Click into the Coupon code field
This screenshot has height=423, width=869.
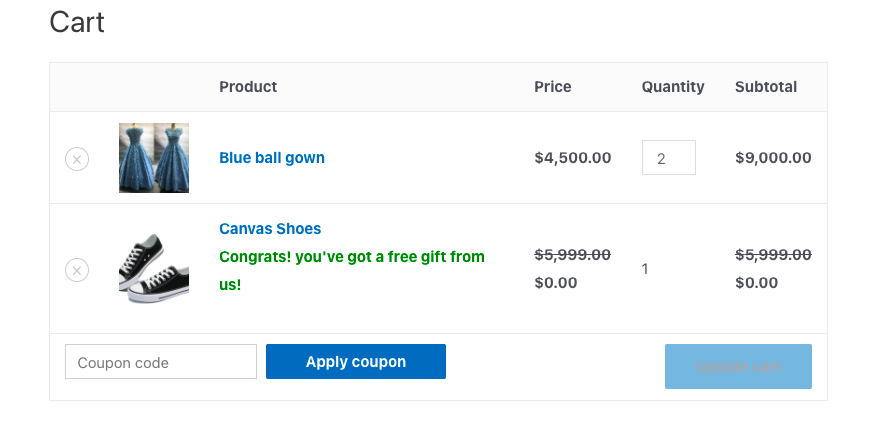pyautogui.click(x=161, y=362)
